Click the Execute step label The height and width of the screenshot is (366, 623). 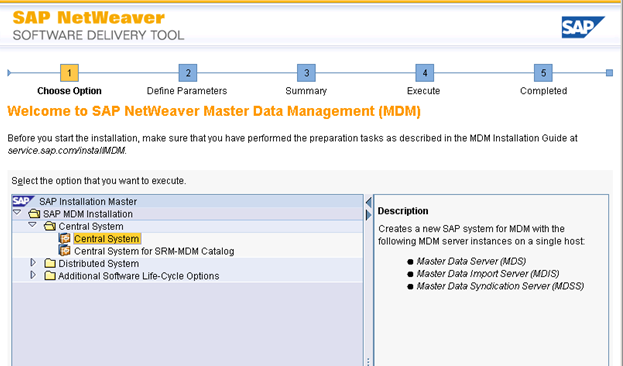(x=424, y=91)
